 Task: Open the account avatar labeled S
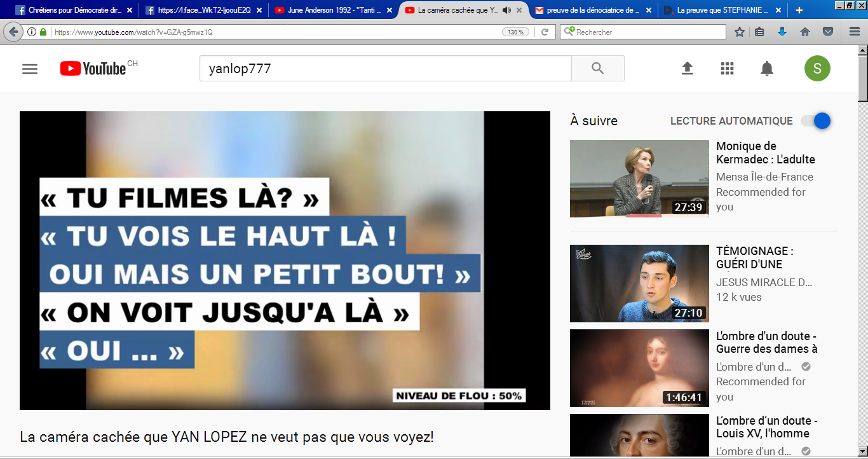pos(817,69)
